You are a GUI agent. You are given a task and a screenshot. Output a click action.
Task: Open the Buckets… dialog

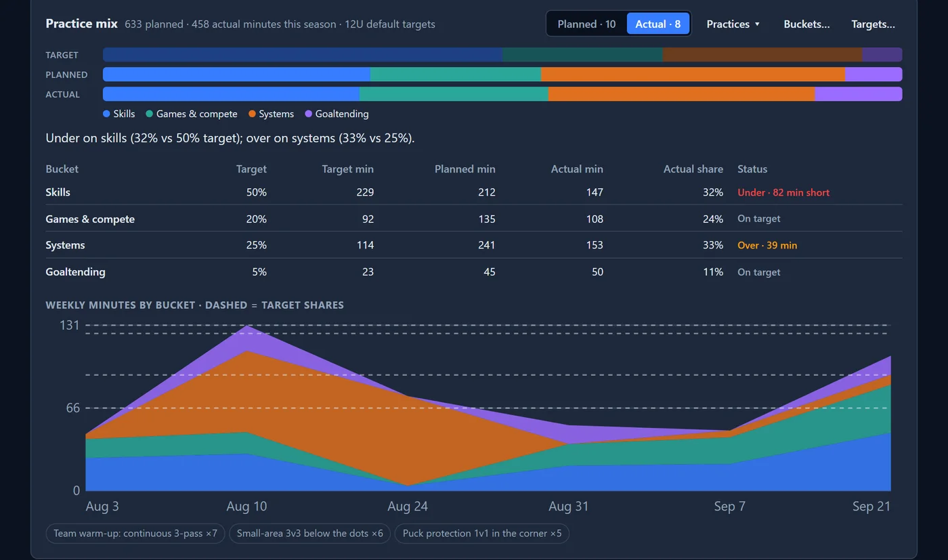point(806,24)
